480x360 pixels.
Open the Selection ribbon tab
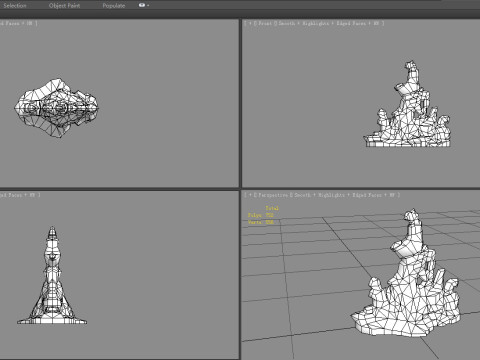(15, 6)
